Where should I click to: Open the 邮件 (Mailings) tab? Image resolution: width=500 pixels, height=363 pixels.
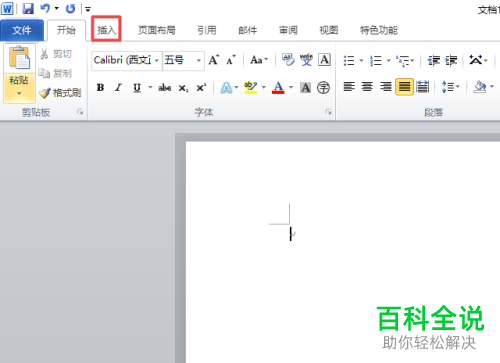click(248, 30)
